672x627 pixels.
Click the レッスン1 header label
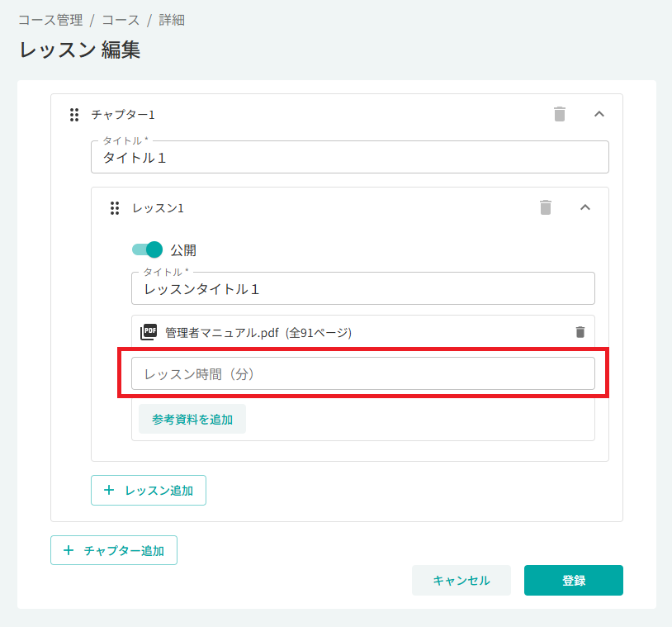(159, 208)
